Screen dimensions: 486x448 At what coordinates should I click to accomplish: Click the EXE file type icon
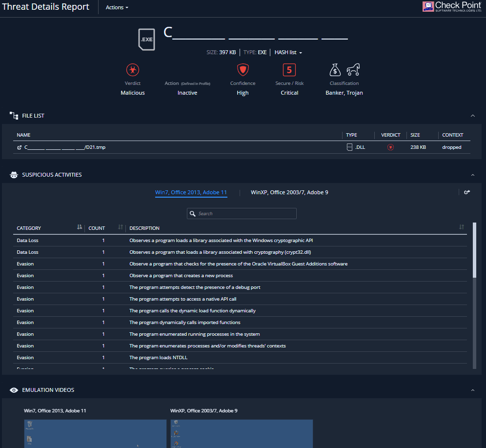pyautogui.click(x=146, y=39)
